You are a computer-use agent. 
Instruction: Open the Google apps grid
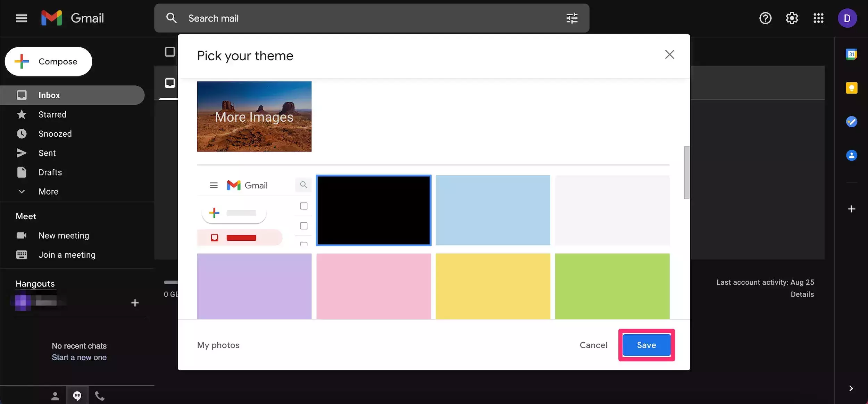point(818,18)
